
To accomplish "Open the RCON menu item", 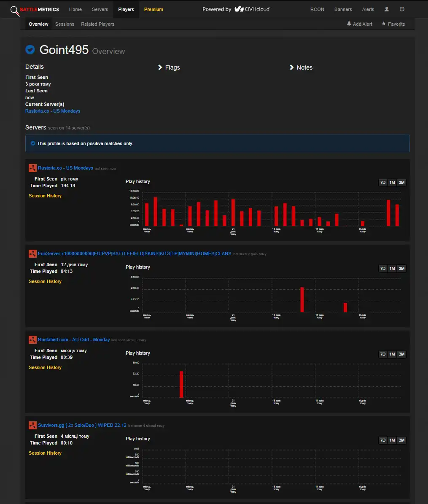I will coord(317,9).
